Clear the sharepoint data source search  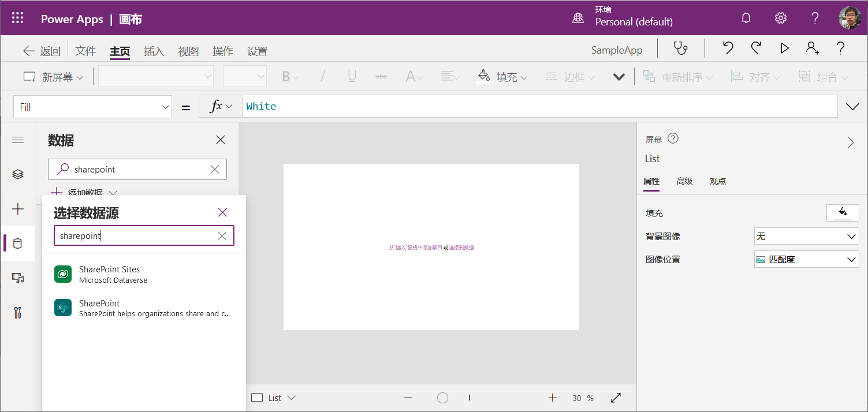222,235
